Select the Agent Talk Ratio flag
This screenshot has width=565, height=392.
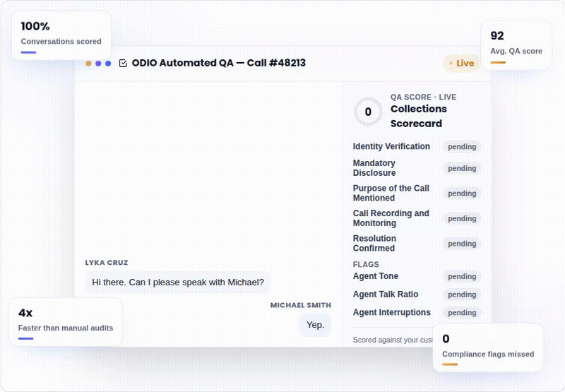(x=386, y=295)
